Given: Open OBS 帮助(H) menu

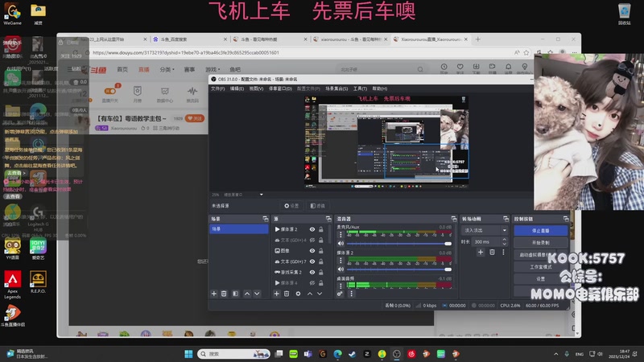Looking at the screenshot, I should click(379, 88).
